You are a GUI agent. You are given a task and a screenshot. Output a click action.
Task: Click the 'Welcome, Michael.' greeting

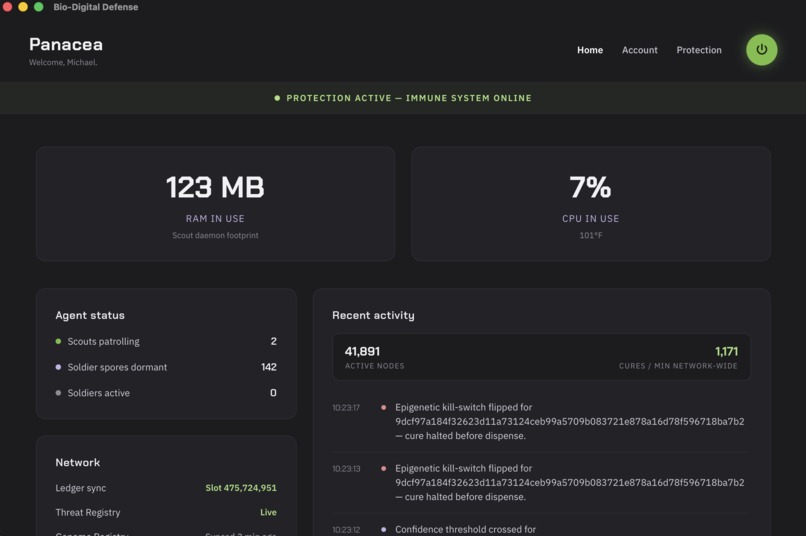point(63,62)
